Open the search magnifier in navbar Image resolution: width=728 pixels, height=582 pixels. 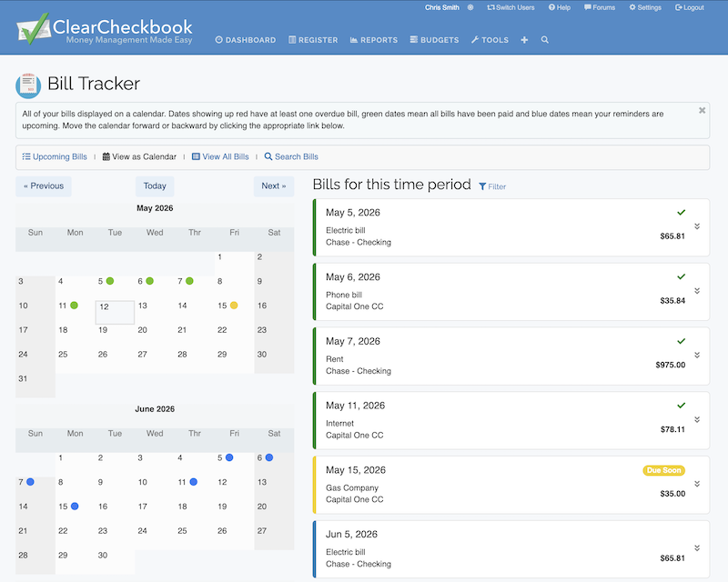544,40
